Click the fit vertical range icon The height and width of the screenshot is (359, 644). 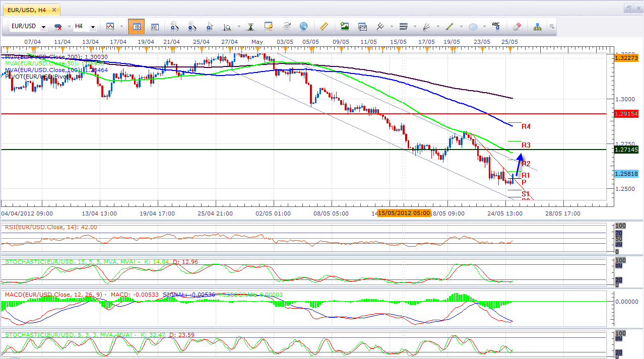tap(250, 27)
